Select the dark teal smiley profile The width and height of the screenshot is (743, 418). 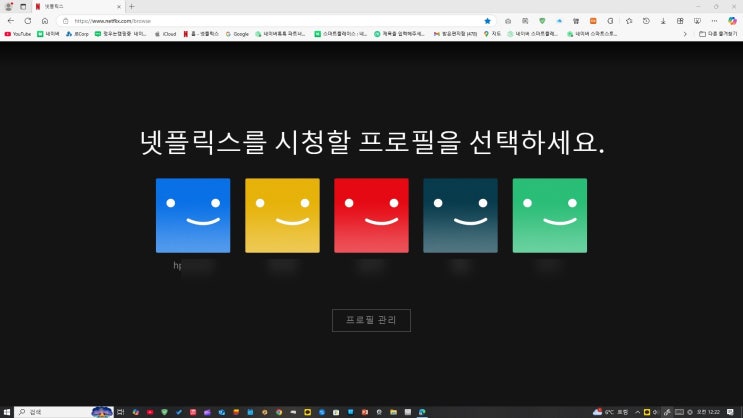click(461, 215)
